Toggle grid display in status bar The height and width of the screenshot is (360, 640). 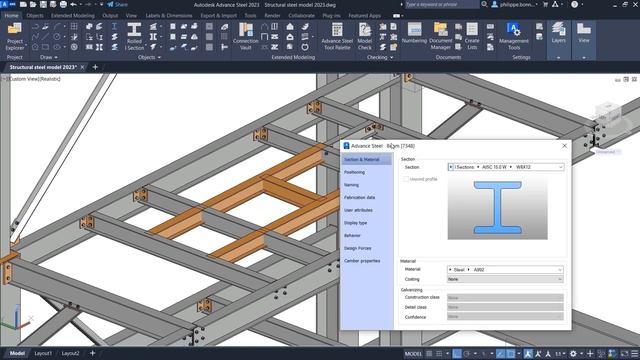click(429, 353)
